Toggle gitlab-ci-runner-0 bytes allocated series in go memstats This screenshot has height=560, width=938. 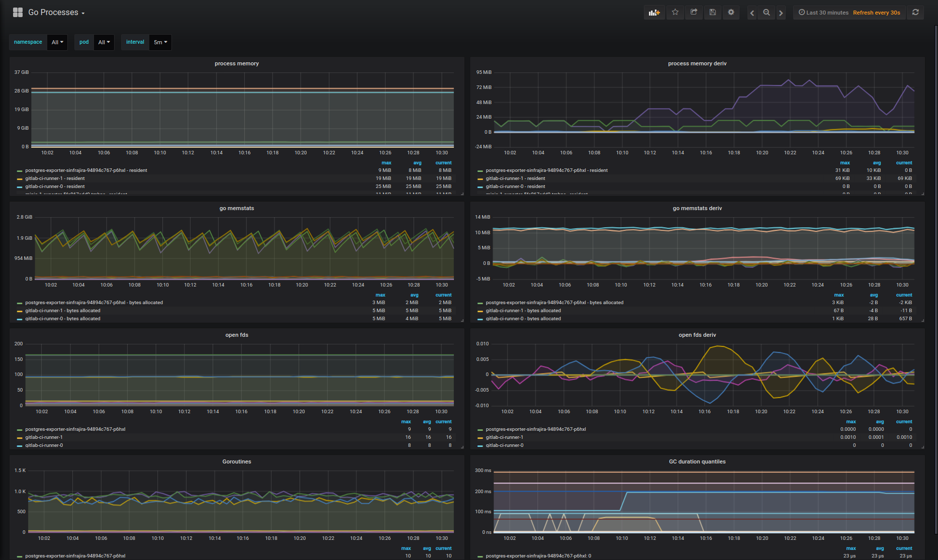coord(62,319)
